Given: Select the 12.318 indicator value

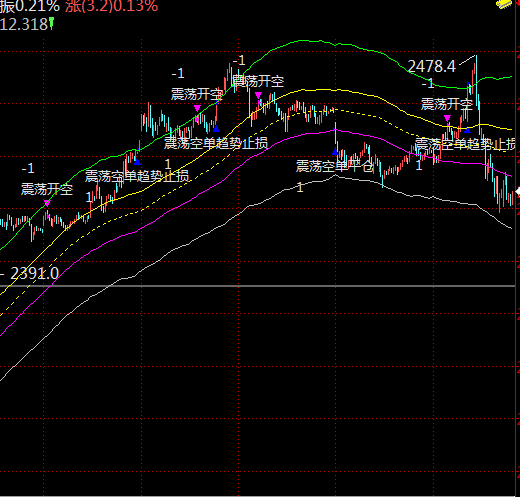Looking at the screenshot, I should click(24, 24).
